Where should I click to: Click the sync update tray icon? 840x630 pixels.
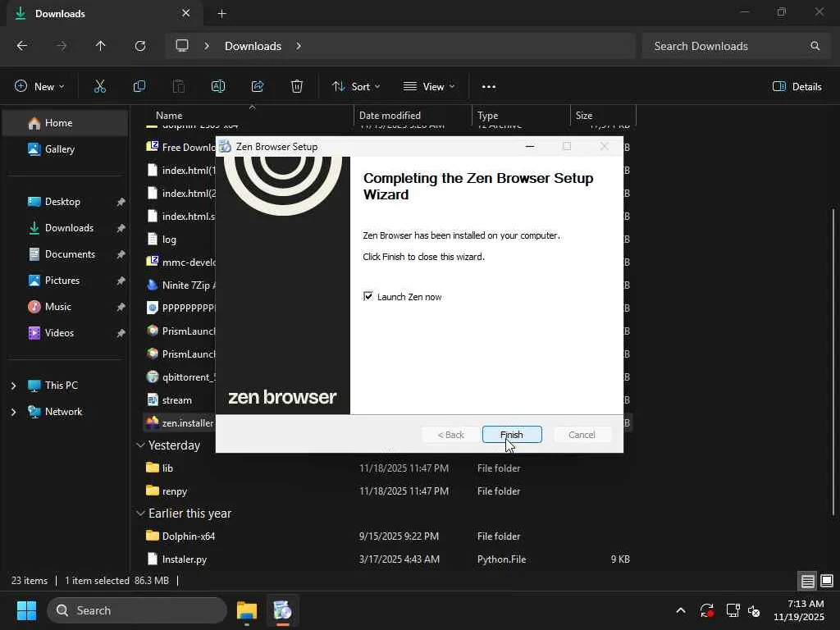point(706,610)
